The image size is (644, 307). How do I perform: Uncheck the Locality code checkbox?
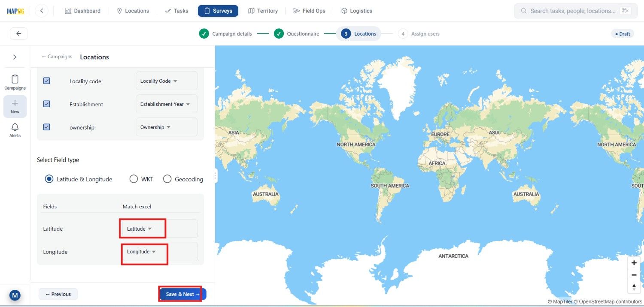(47, 81)
